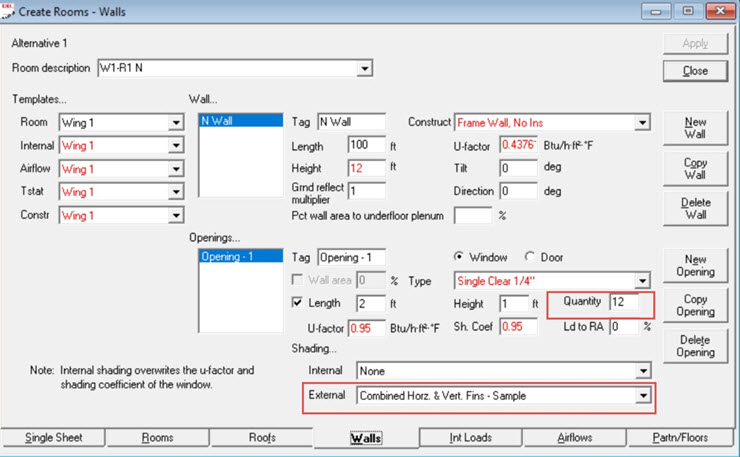Toggle the Length checkbox for opening
The image size is (740, 457).
pyautogui.click(x=297, y=302)
